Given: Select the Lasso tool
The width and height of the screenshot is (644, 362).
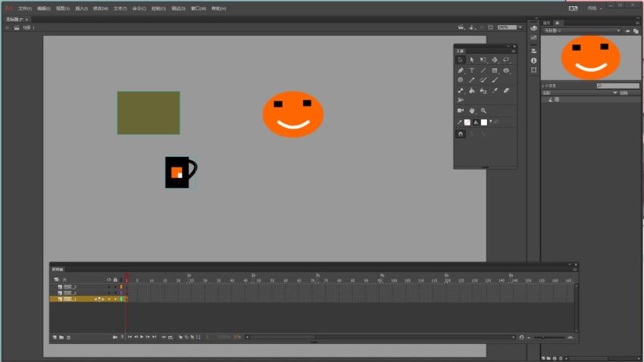Looking at the screenshot, I should 506,59.
